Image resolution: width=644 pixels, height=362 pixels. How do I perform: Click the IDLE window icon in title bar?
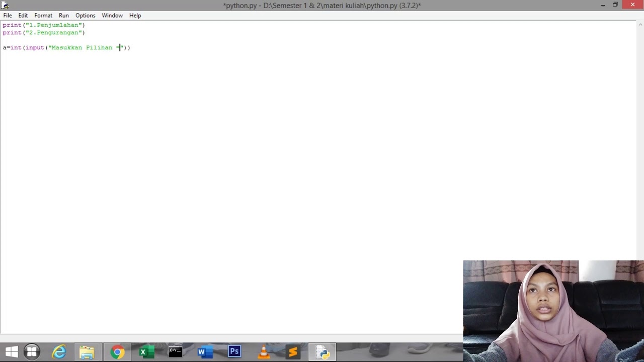coord(5,6)
